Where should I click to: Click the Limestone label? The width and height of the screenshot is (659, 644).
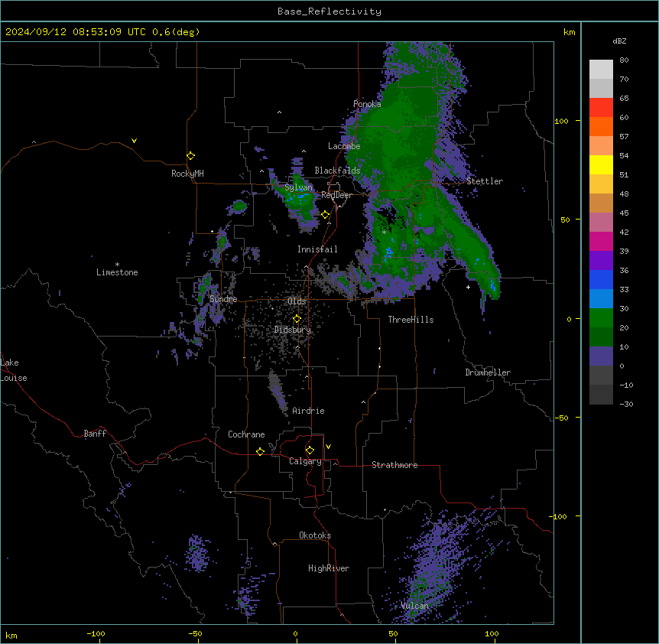pyautogui.click(x=117, y=272)
